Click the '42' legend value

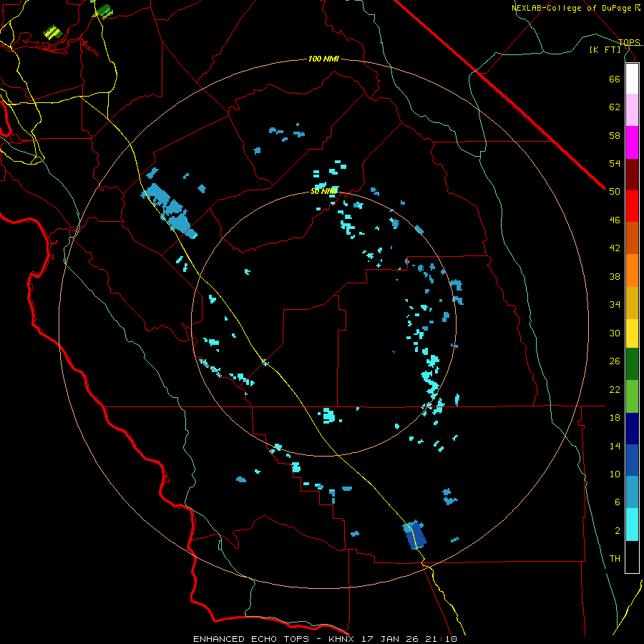(615, 248)
